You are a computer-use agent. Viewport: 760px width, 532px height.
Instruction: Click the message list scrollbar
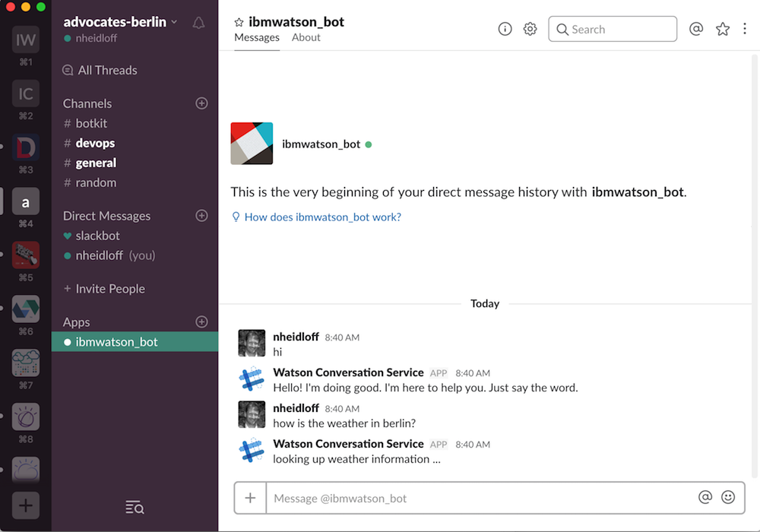(754, 267)
